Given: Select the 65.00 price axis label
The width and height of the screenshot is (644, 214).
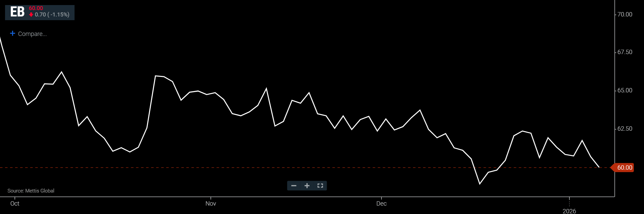Looking at the screenshot, I should [x=625, y=90].
